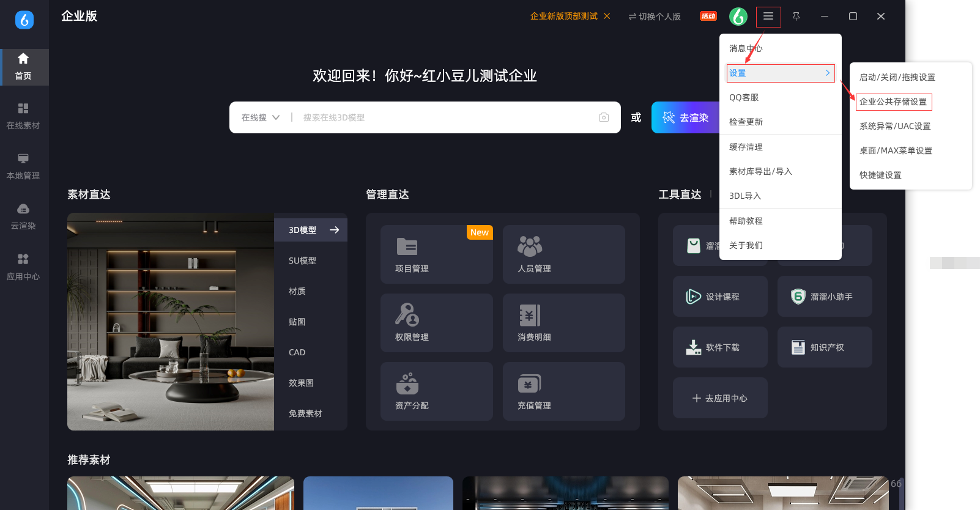Open 软件下载 software download tool
Viewport: 980px width, 510px height.
pyautogui.click(x=720, y=347)
